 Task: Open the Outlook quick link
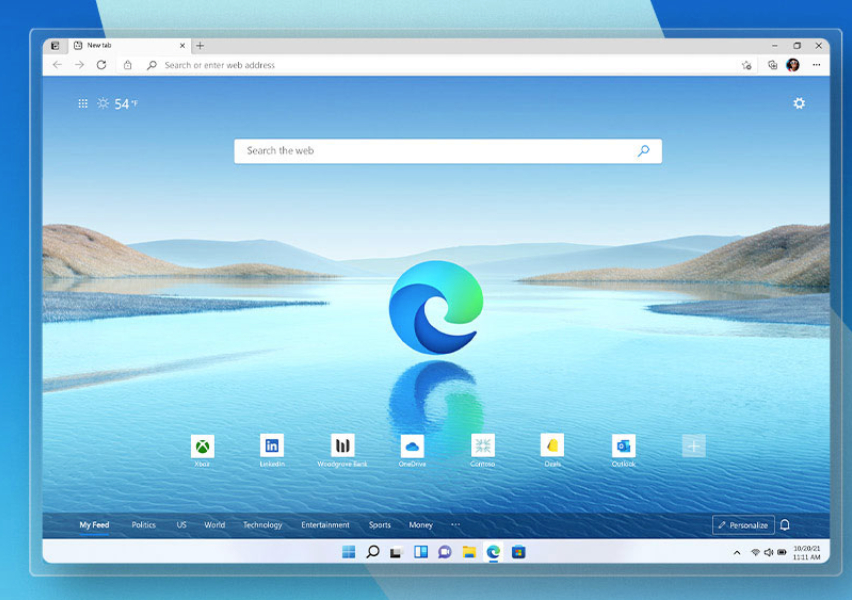click(623, 448)
